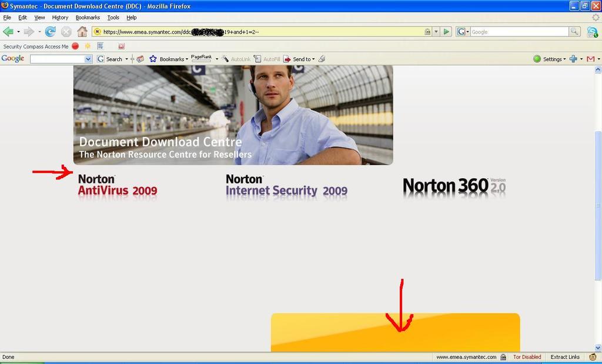Screen dimensions: 602x364
Task: Open the File menu
Action: (x=7, y=18)
